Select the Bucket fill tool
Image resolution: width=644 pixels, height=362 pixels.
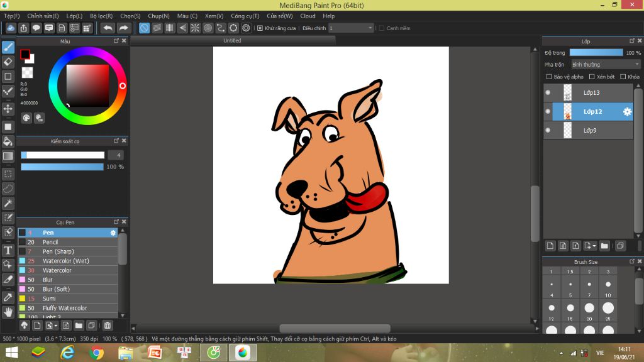8,141
